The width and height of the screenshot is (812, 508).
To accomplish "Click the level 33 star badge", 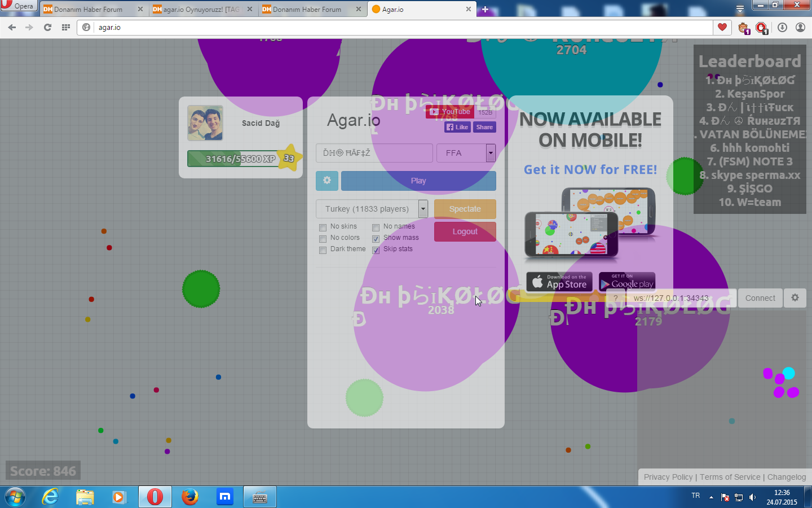I will pyautogui.click(x=289, y=159).
